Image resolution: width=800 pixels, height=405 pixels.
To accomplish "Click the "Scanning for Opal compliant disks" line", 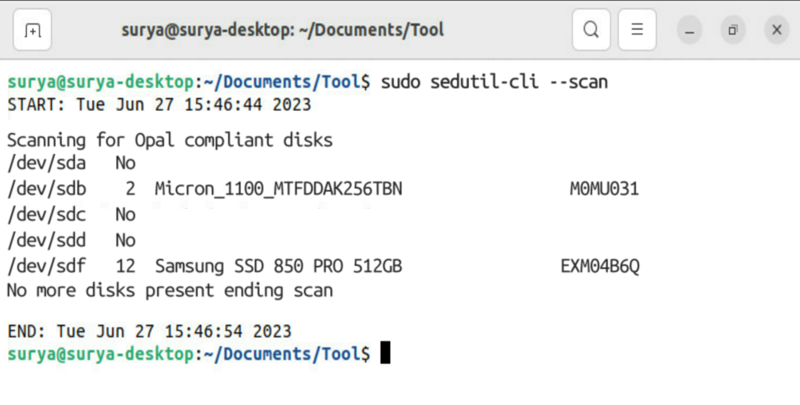I will [170, 140].
